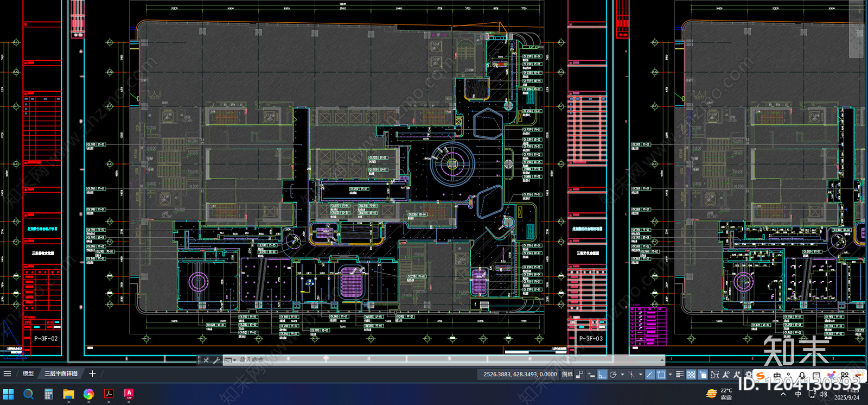Open Adobe Acrobat from the taskbar
This screenshot has height=405, width=868.
[x=108, y=394]
